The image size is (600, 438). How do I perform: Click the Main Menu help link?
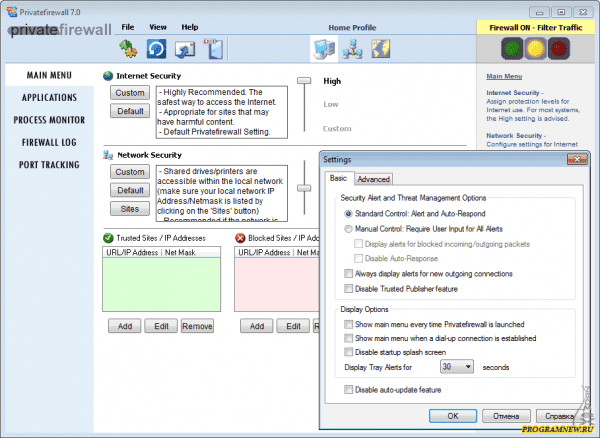pos(504,76)
